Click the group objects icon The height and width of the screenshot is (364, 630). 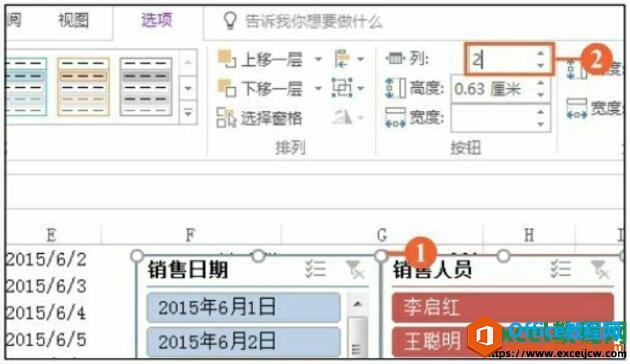[x=341, y=88]
